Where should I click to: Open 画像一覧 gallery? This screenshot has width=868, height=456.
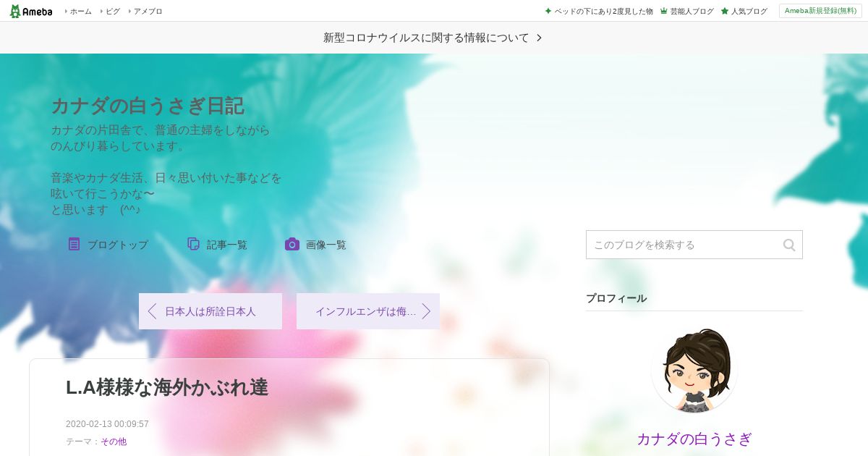click(325, 245)
